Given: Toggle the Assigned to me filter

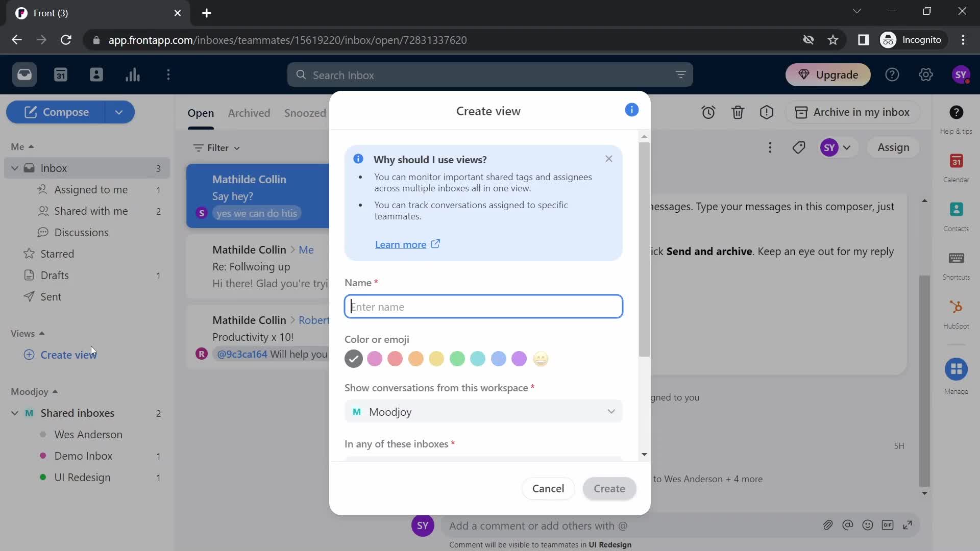Looking at the screenshot, I should point(90,189).
